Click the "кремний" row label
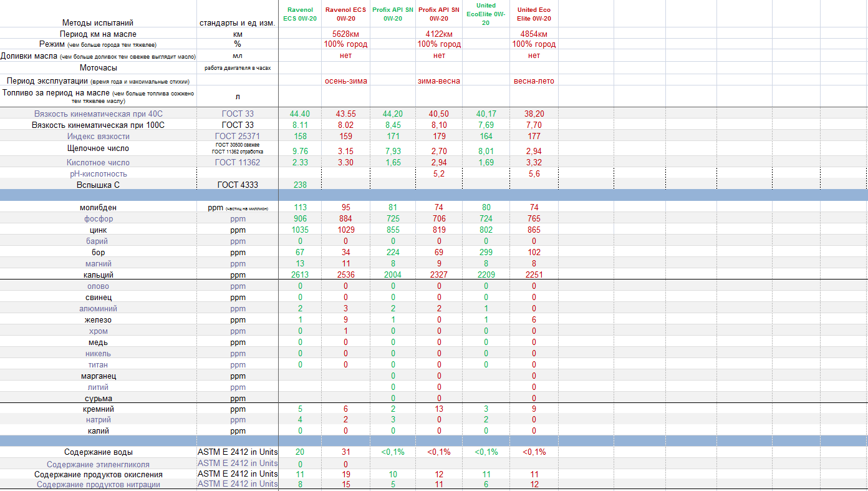 click(99, 409)
